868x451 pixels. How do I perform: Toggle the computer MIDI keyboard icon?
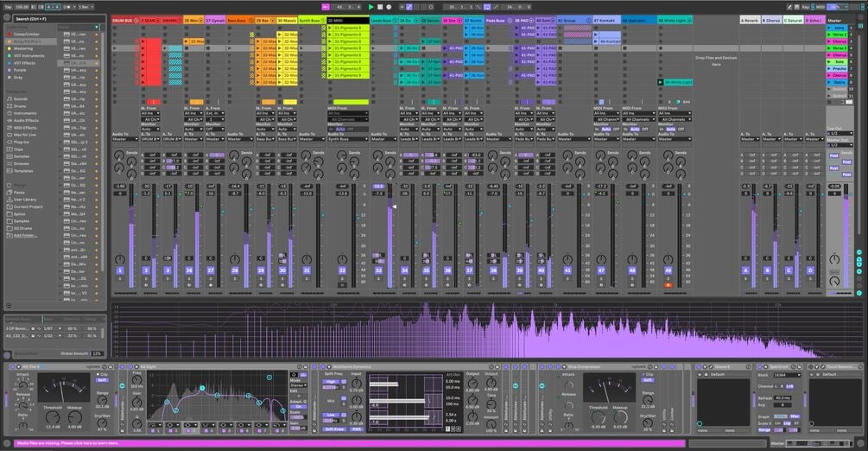pyautogui.click(x=796, y=7)
